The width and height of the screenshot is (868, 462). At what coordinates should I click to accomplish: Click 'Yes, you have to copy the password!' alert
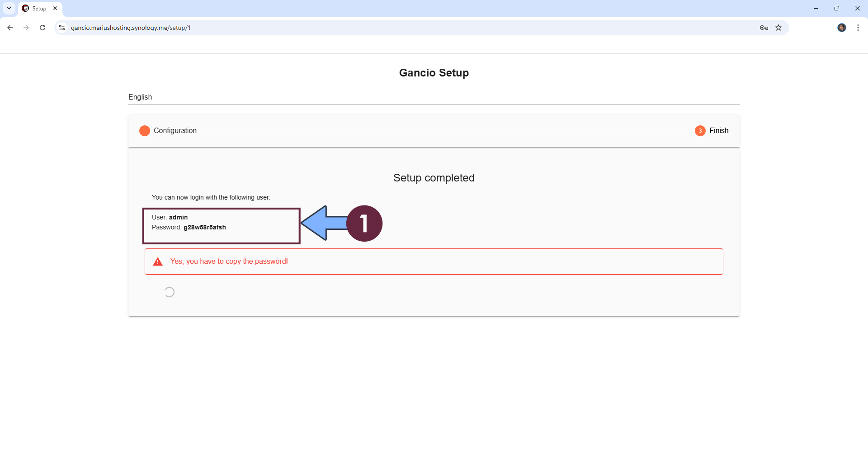(434, 262)
